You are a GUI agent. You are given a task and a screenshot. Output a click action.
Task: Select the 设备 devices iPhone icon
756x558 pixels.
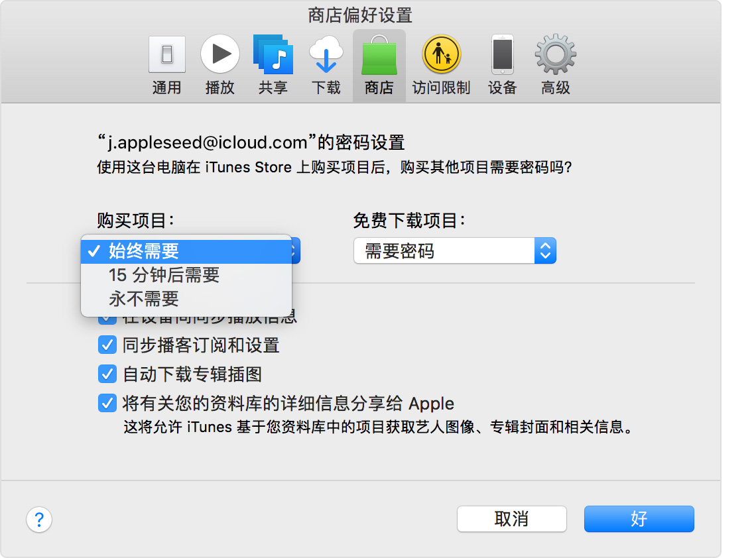click(503, 65)
